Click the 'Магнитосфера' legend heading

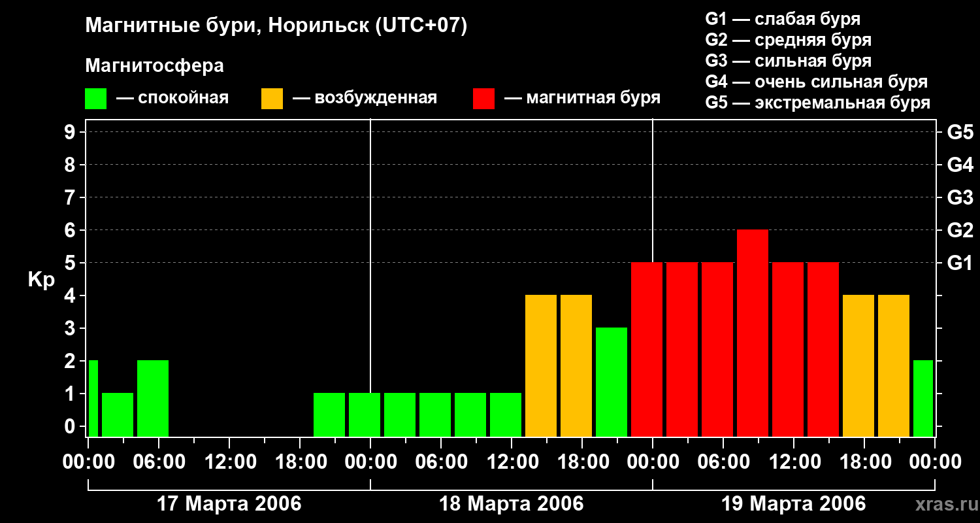click(x=154, y=66)
